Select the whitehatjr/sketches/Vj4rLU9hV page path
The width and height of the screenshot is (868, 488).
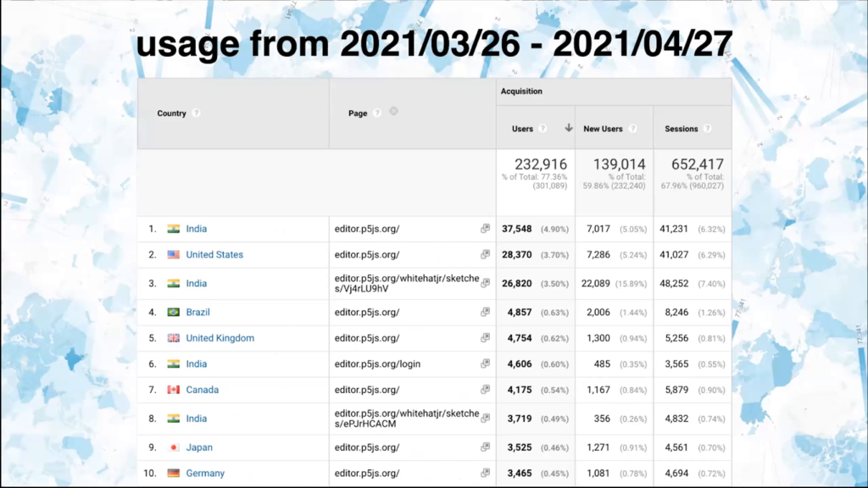407,283
